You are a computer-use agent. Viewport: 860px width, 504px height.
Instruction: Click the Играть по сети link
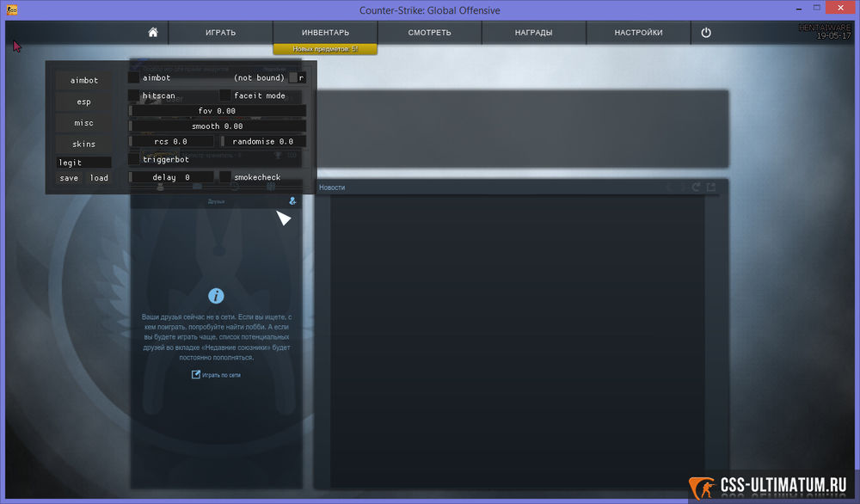coord(216,375)
